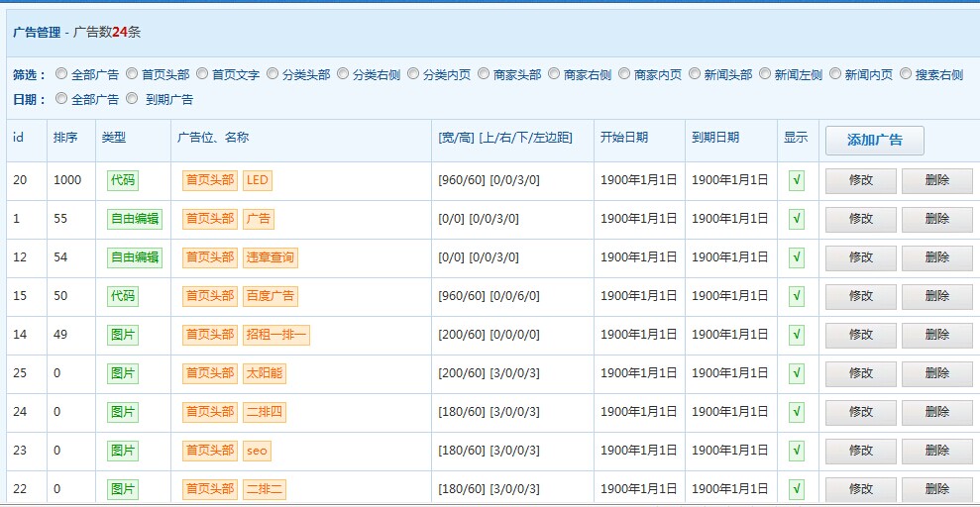The height and width of the screenshot is (507, 980).
Task: Toggle the display checkmark for 违章查询 ad
Action: [797, 257]
